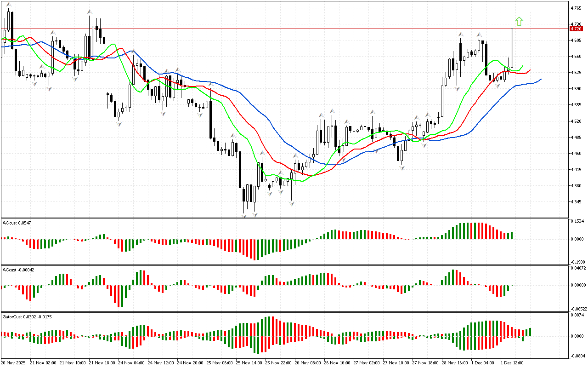
Task: Click the 20 Nov 2025 date on the time axis
Action: pyautogui.click(x=14, y=362)
